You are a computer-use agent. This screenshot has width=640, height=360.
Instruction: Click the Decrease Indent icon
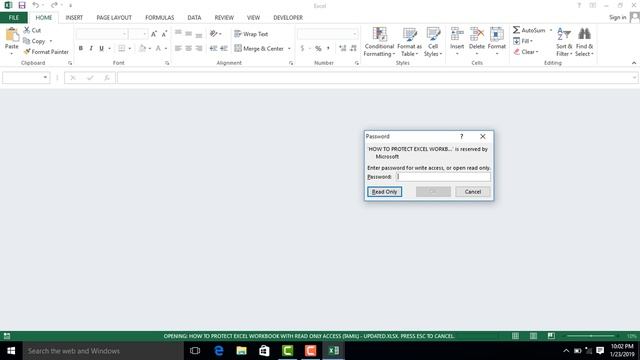pos(213,48)
